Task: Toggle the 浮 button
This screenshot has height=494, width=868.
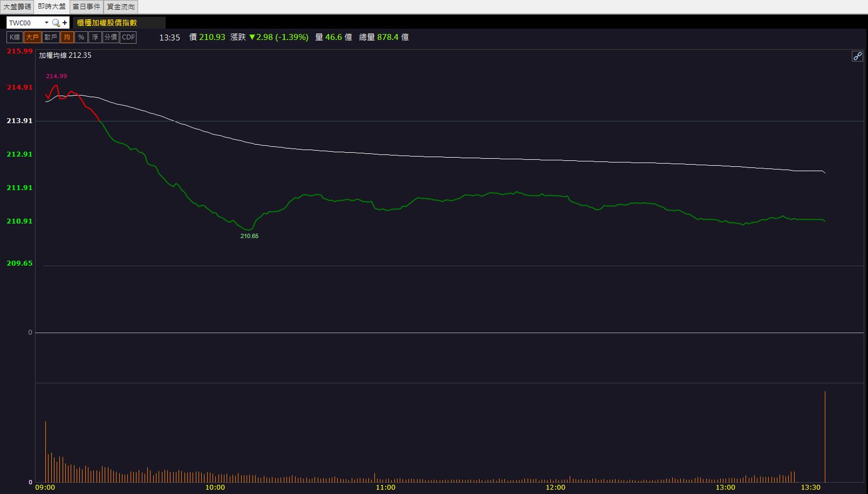Action: (x=95, y=37)
